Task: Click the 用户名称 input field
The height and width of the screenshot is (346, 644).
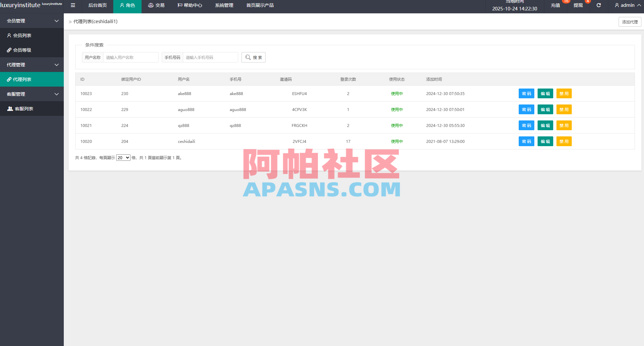Action: 130,57
